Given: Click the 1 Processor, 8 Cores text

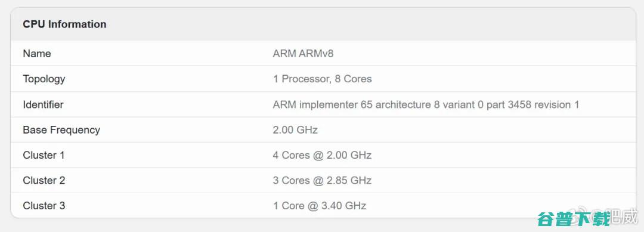Looking at the screenshot, I should [x=323, y=79].
